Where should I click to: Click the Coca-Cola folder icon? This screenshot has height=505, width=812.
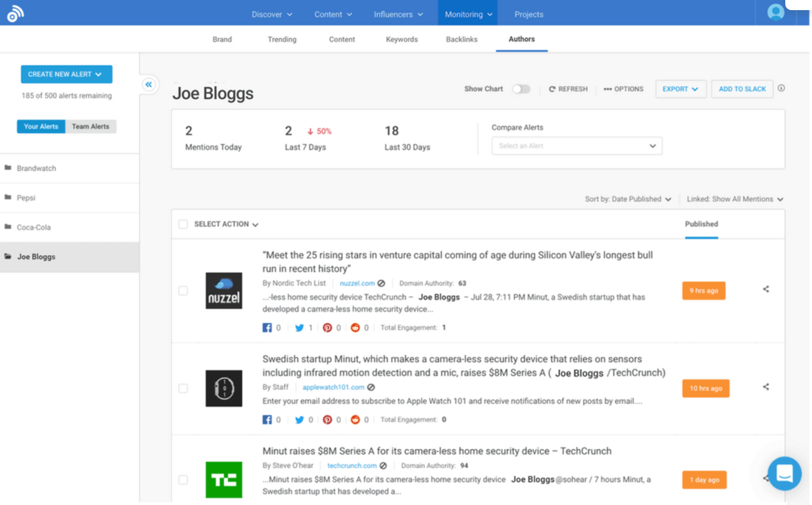pyautogui.click(x=8, y=227)
